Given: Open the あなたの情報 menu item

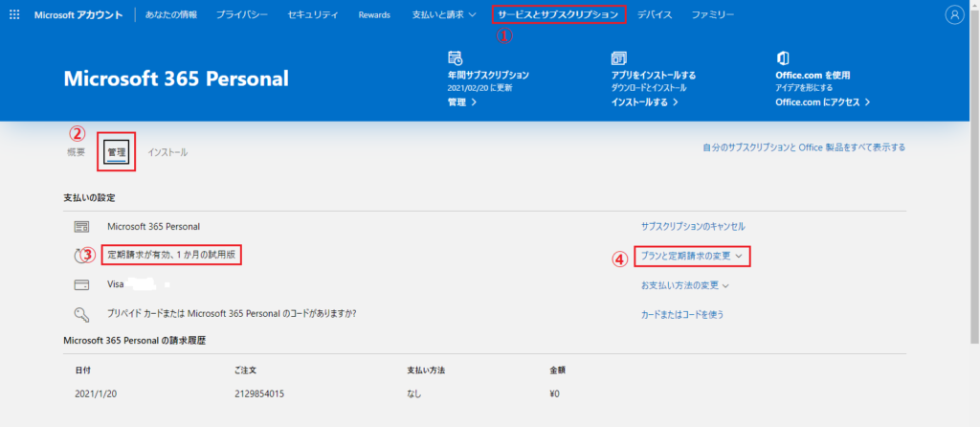Looking at the screenshot, I should [170, 15].
